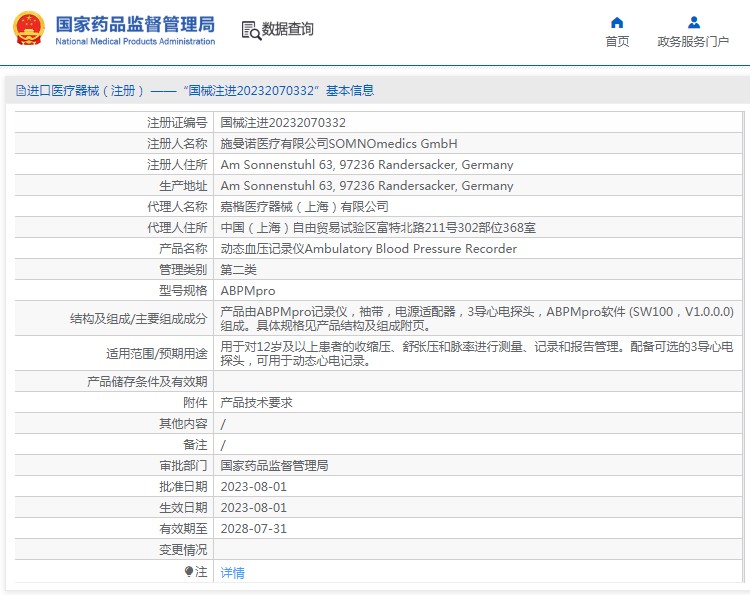The image size is (750, 595).
Task: Click the expiry date 2028-07-31 cell
Action: click(253, 528)
